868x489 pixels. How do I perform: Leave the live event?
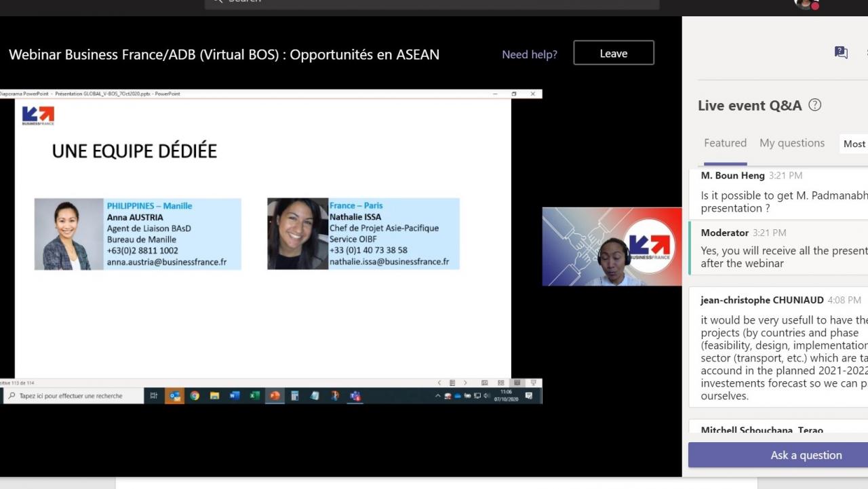pos(614,53)
